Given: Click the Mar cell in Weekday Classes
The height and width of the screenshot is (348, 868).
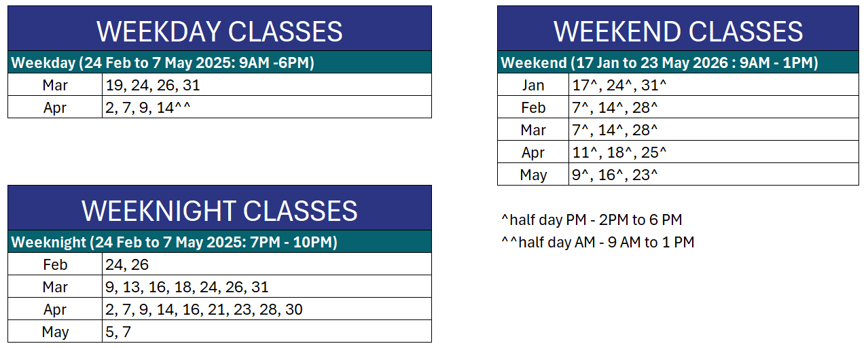Looking at the screenshot, I should 55,85.
